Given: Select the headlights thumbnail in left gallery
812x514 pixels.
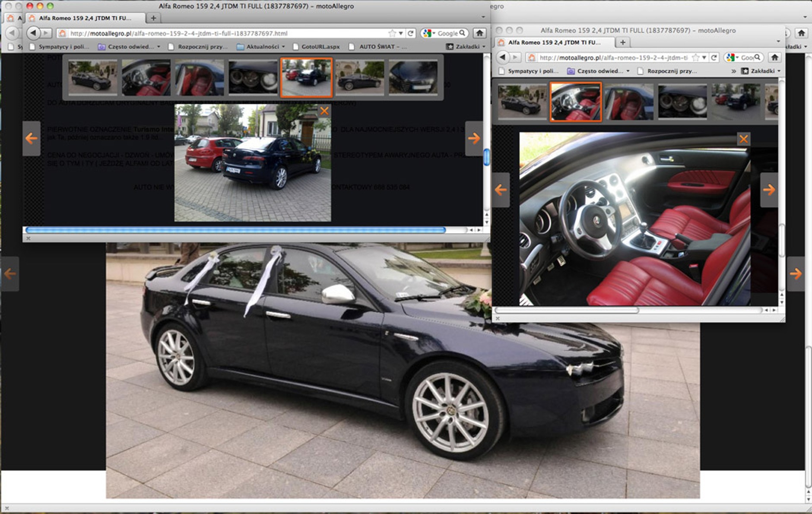Looking at the screenshot, I should click(x=253, y=77).
